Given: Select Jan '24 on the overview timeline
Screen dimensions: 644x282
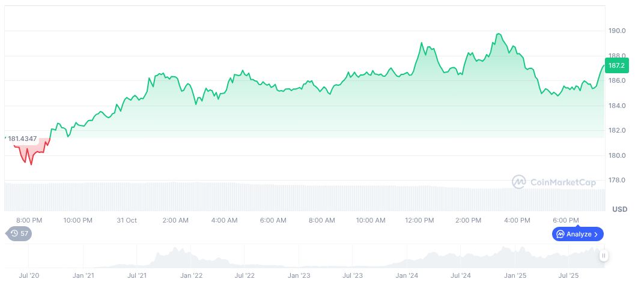Looking at the screenshot, I should point(407,275).
